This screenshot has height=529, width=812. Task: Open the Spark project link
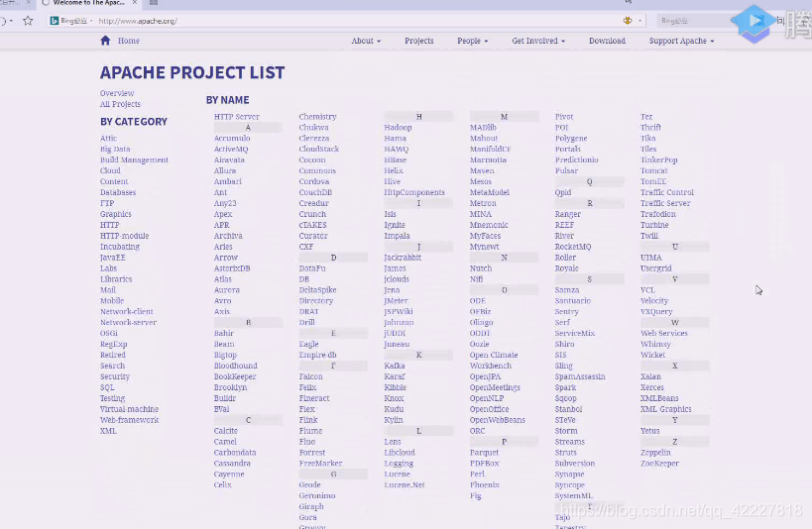tap(565, 387)
